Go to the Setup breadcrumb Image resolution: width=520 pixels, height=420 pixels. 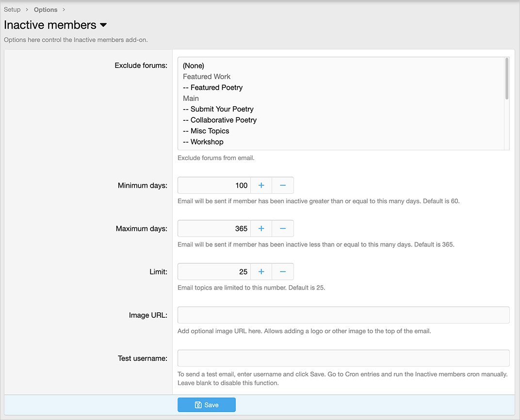pos(12,10)
